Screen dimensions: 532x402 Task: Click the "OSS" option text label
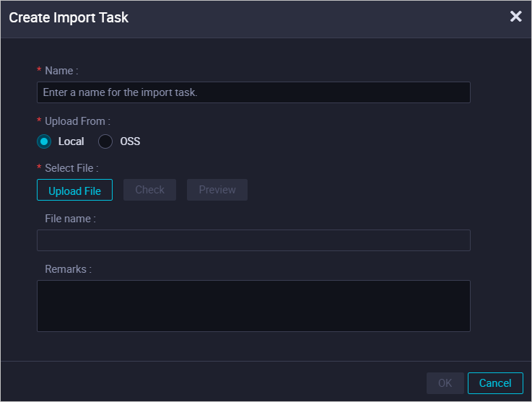click(130, 141)
